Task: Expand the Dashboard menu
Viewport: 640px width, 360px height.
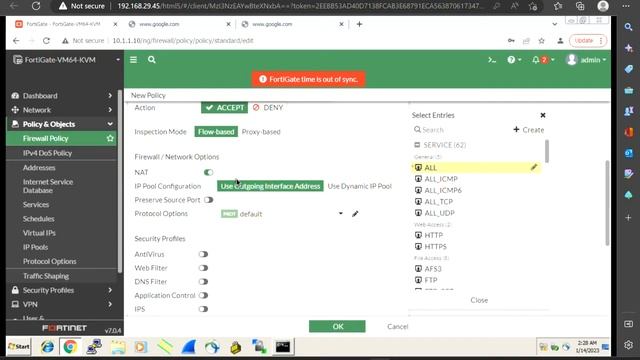Action: point(62,96)
